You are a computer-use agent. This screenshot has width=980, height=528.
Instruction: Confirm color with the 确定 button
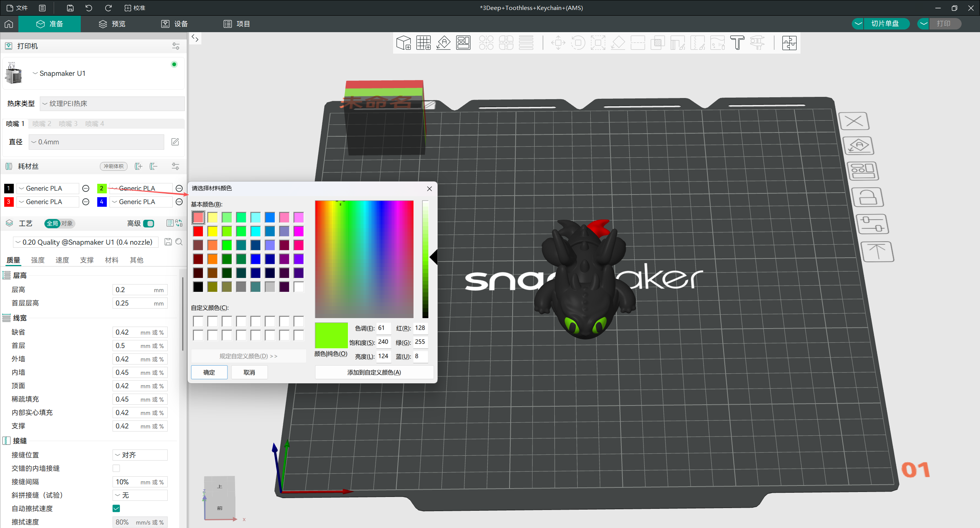coord(209,372)
